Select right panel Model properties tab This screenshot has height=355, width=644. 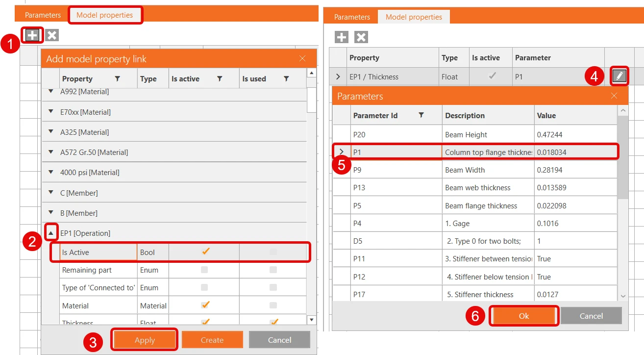(x=414, y=17)
